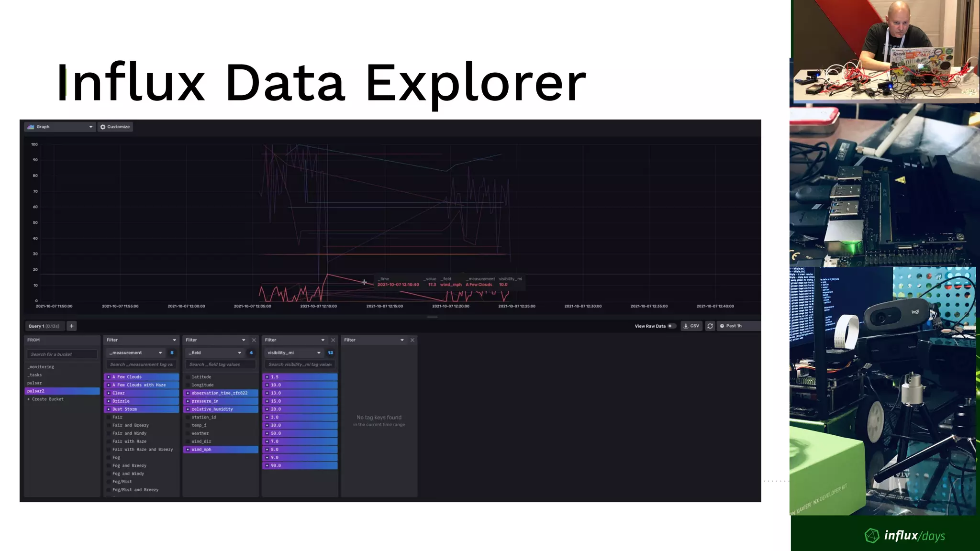The width and height of the screenshot is (980, 551).
Task: Expand the third Filter mode dropdown
Action: tap(295, 340)
